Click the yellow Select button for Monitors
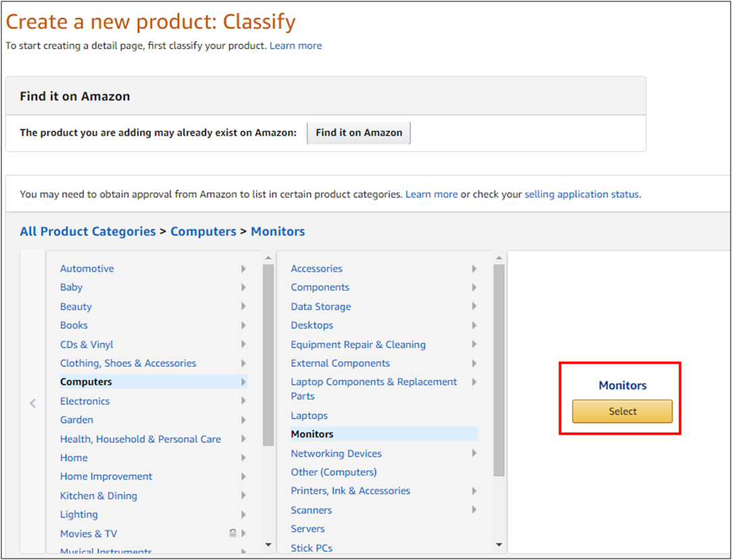Image resolution: width=732 pixels, height=560 pixels. 622,411
